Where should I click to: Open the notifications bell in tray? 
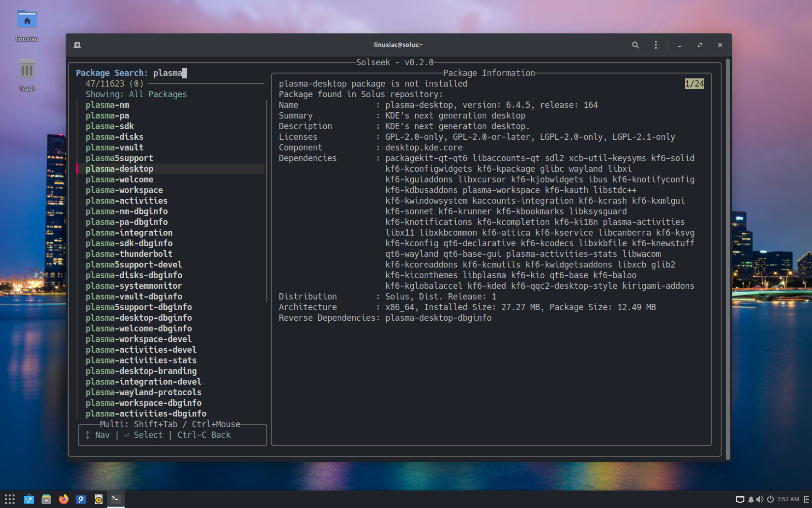coord(751,499)
